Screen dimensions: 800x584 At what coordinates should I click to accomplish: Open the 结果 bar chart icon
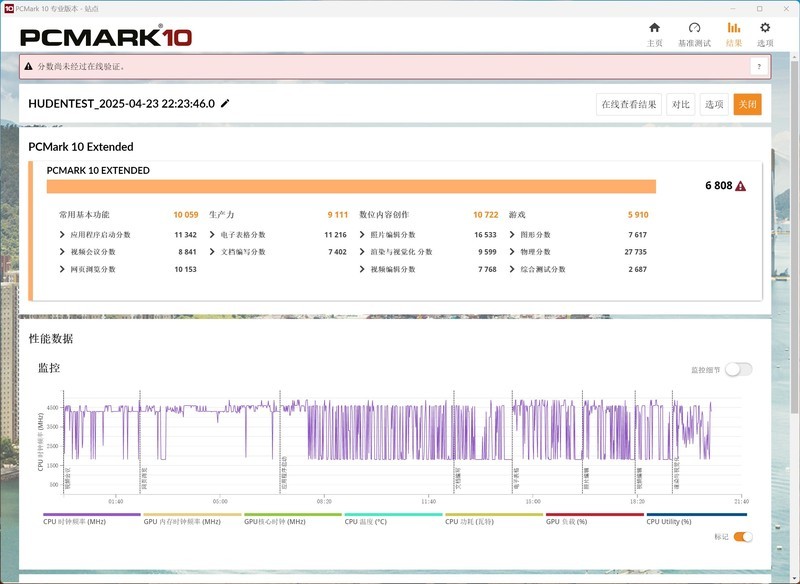click(734, 28)
